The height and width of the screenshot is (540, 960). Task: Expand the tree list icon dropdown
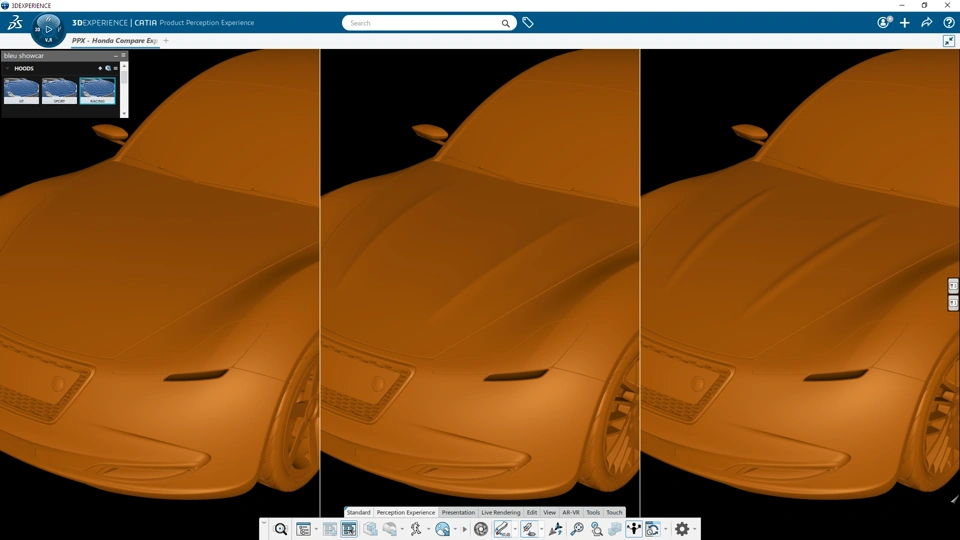pos(316,529)
